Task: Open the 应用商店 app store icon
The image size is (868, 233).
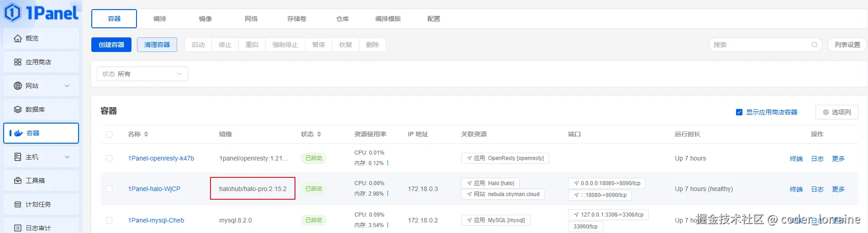Action: click(x=18, y=62)
